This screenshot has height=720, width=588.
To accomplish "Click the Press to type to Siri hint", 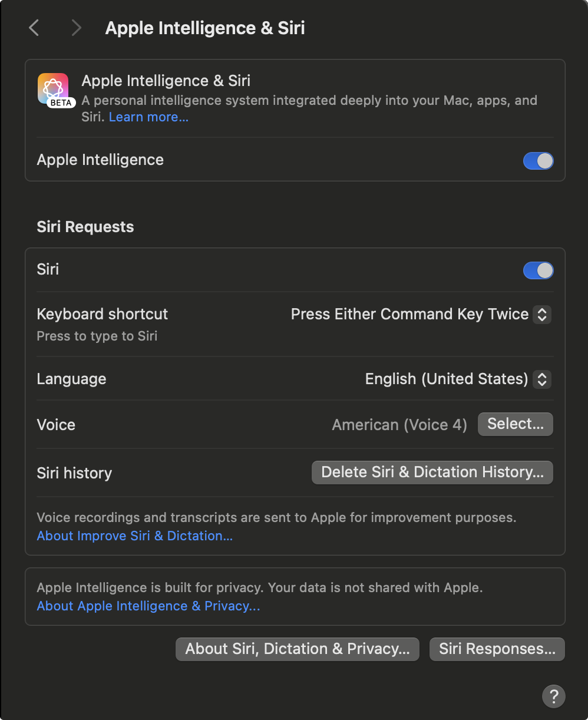I will point(97,336).
